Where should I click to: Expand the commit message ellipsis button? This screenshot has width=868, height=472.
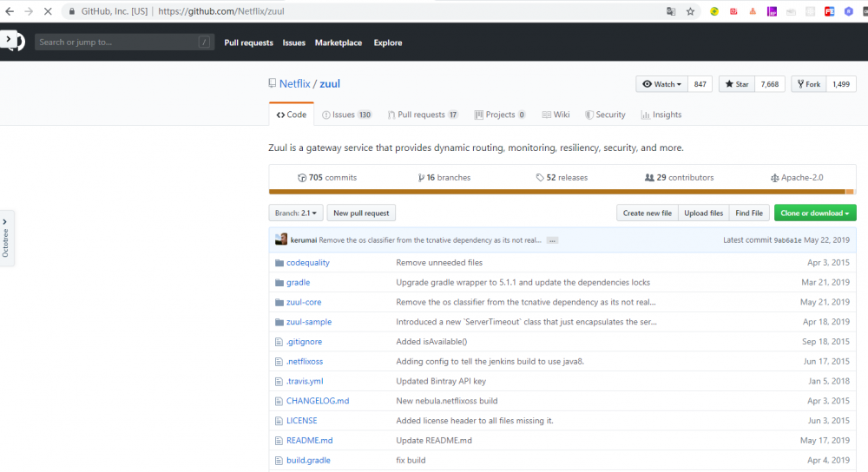pyautogui.click(x=552, y=240)
